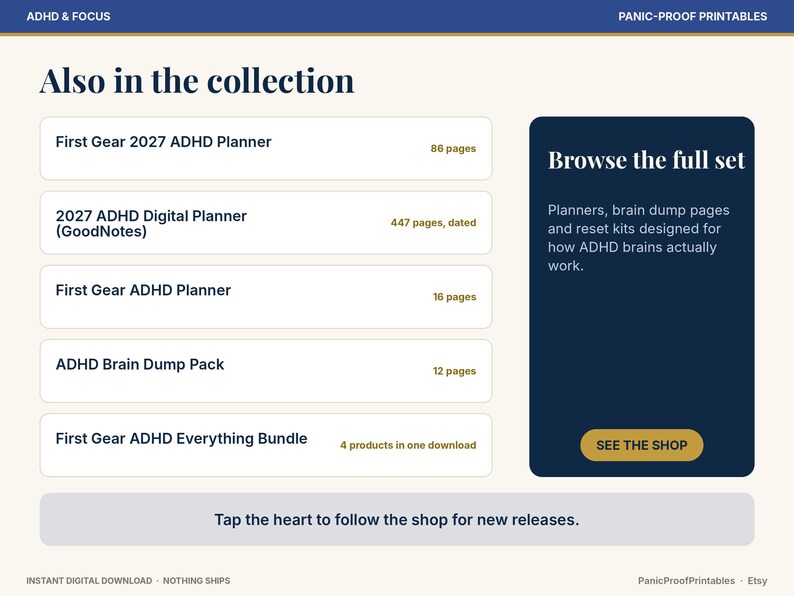Select the 2027 ADHD Digital Planner (GoodNotes) title
794x596 pixels.
click(x=151, y=223)
